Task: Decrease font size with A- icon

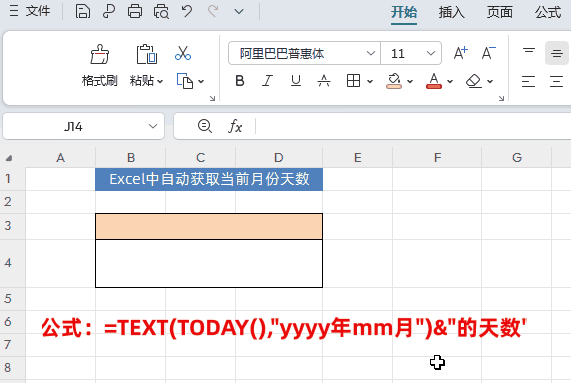Action: [488, 53]
